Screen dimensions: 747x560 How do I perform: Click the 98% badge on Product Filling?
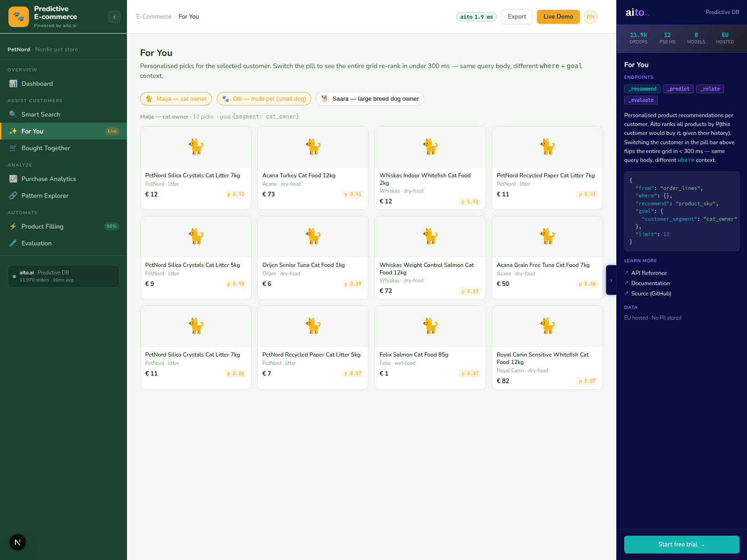112,226
